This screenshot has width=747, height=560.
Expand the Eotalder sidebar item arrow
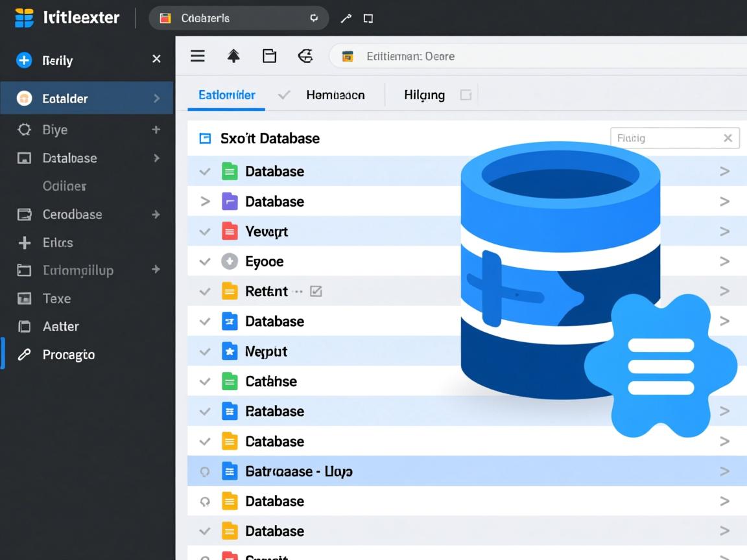(156, 99)
